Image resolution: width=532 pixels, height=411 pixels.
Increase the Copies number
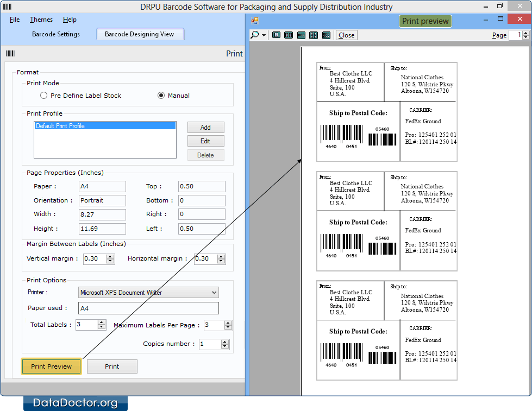(224, 342)
